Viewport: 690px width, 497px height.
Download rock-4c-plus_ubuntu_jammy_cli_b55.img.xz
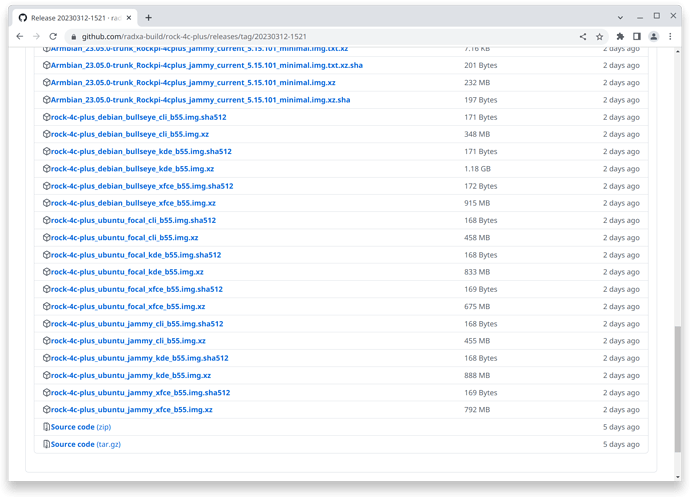[x=128, y=341]
